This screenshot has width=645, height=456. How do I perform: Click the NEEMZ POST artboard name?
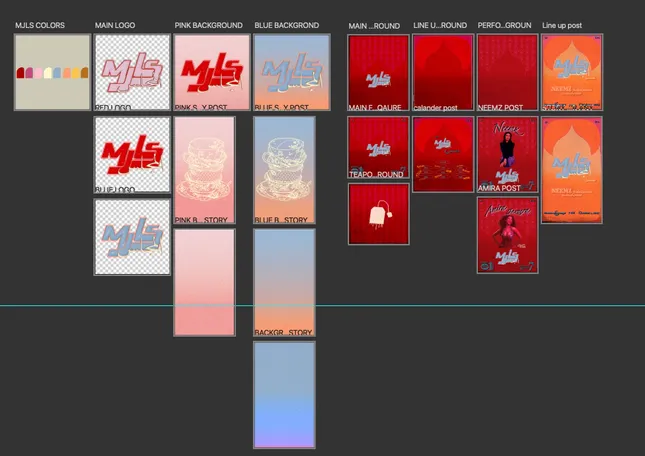(500, 107)
